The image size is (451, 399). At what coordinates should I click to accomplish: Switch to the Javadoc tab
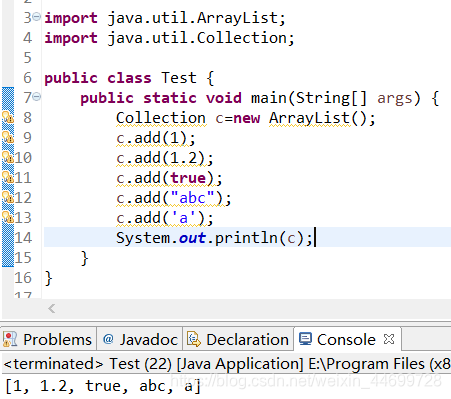click(140, 339)
